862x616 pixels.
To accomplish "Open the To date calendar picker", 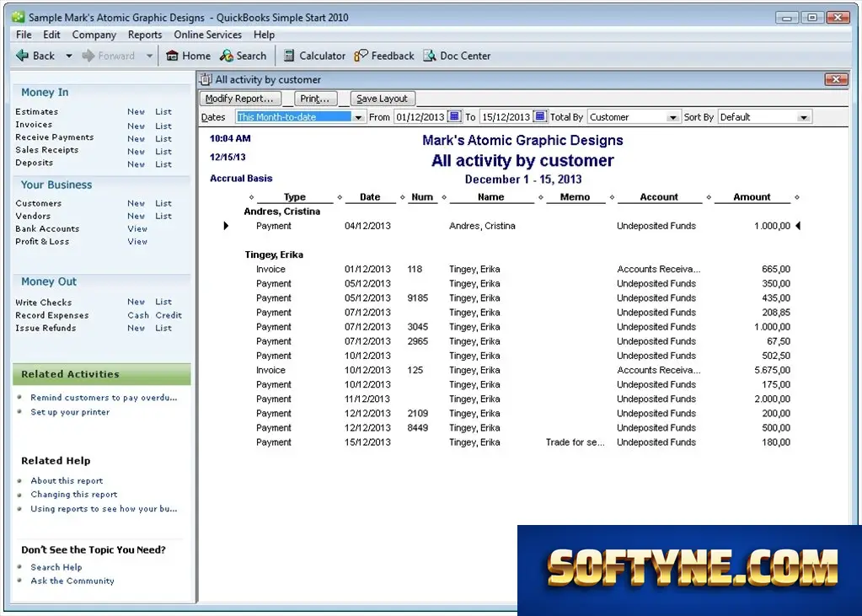I will (540, 116).
